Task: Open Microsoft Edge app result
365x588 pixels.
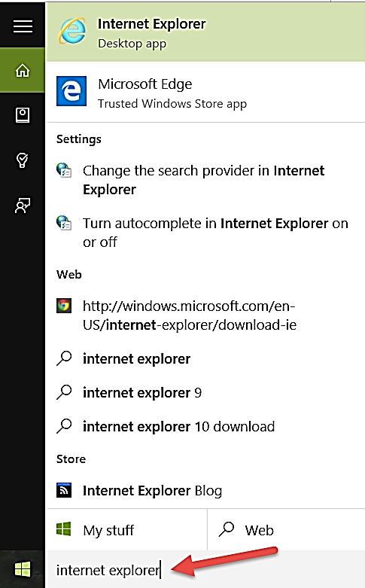Action: pos(205,93)
